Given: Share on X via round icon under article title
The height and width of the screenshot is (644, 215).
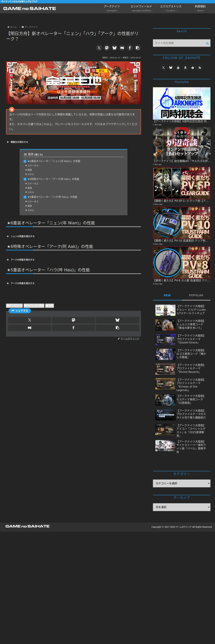Looking at the screenshot, I should 99,48.
